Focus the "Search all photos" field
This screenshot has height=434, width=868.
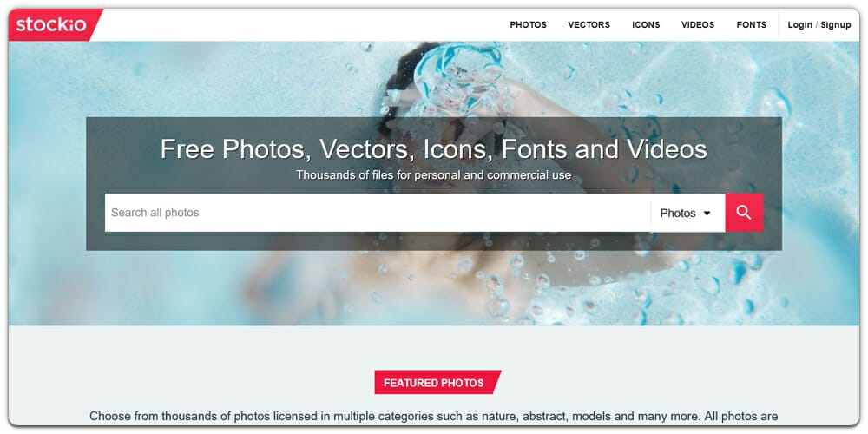pyautogui.click(x=378, y=213)
